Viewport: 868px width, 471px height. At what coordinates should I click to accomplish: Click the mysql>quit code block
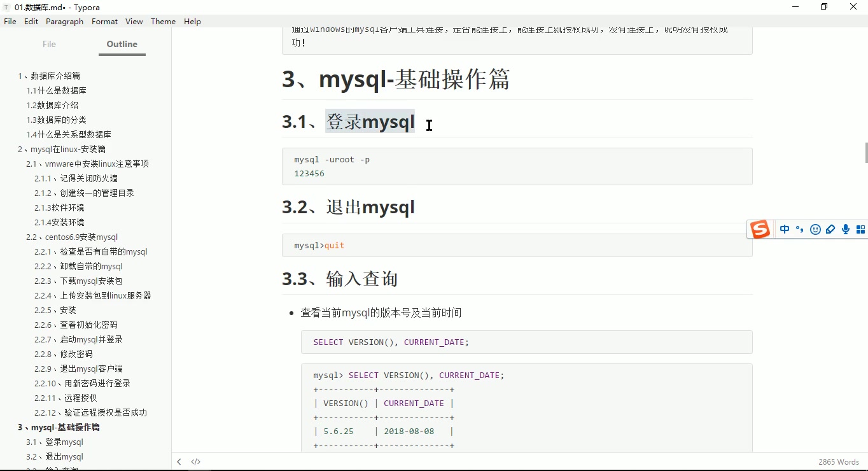click(517, 245)
